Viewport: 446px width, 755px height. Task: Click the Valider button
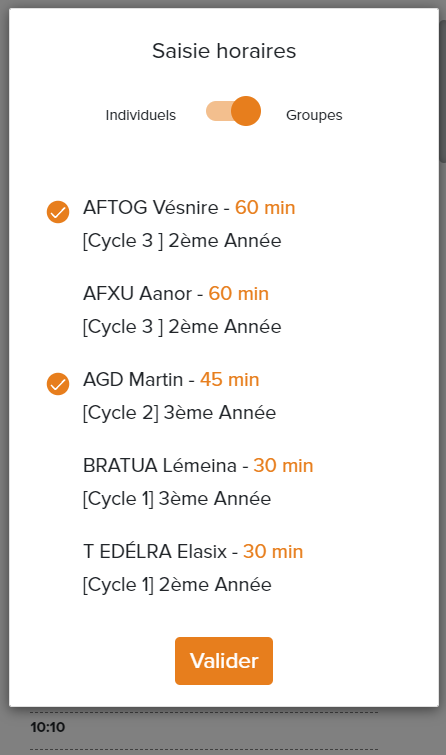(224, 661)
